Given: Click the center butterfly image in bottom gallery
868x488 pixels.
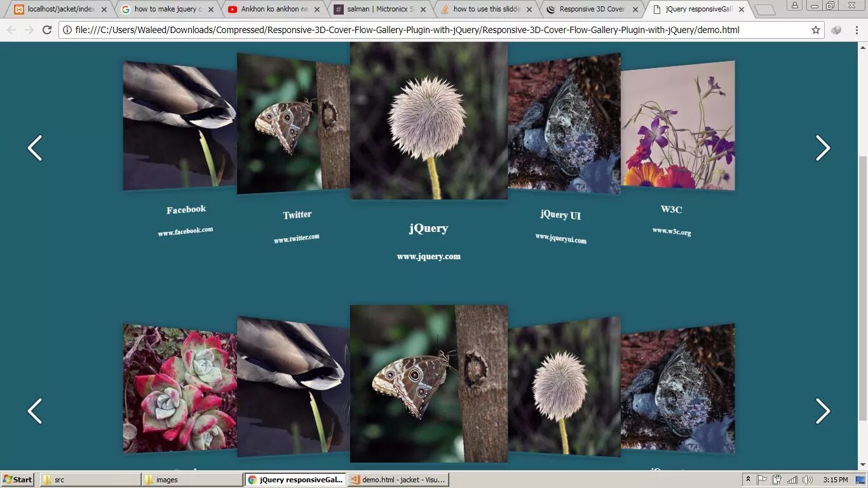Looking at the screenshot, I should (429, 384).
